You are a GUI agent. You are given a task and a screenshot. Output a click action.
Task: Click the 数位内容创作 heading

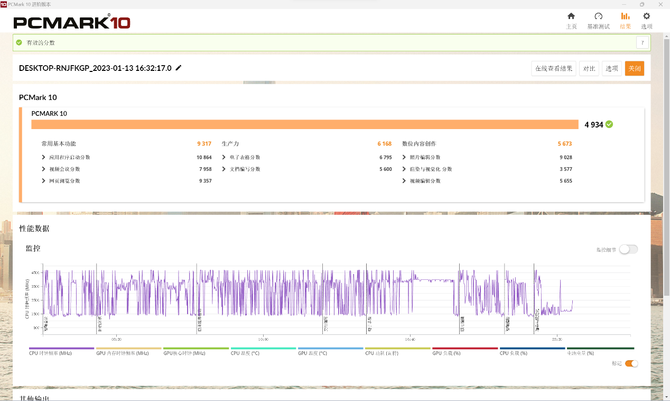pos(419,144)
